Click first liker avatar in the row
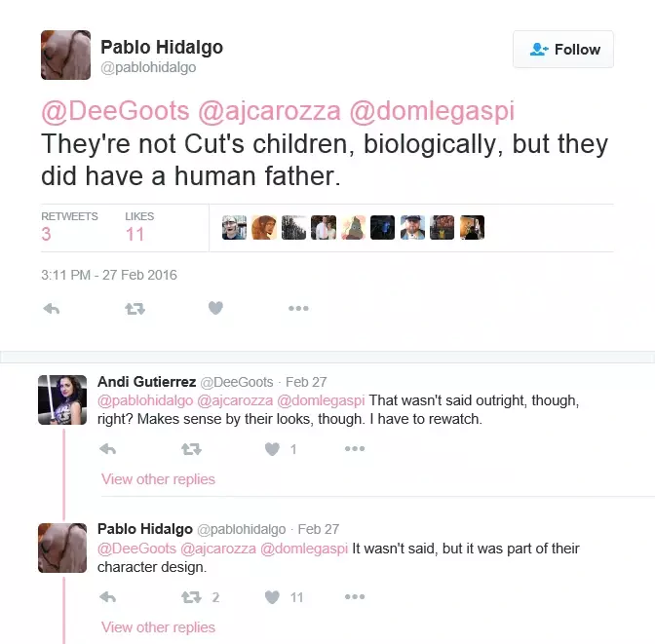Viewport: 655px width, 644px height. [x=234, y=228]
